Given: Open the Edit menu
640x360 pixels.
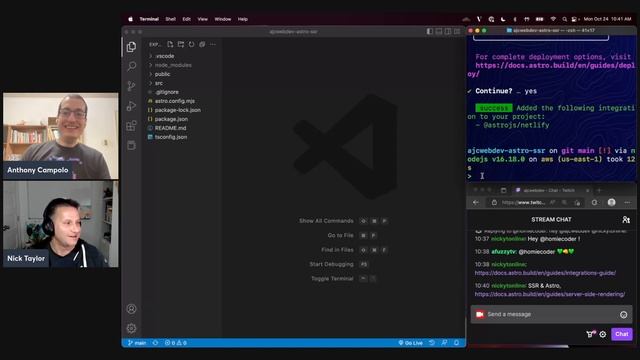Looking at the screenshot, I should (187, 19).
